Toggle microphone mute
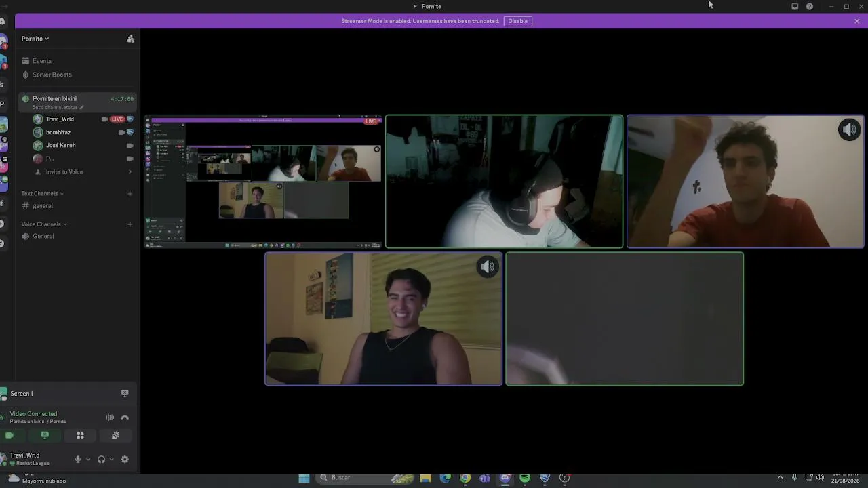The width and height of the screenshot is (868, 488). pyautogui.click(x=78, y=460)
